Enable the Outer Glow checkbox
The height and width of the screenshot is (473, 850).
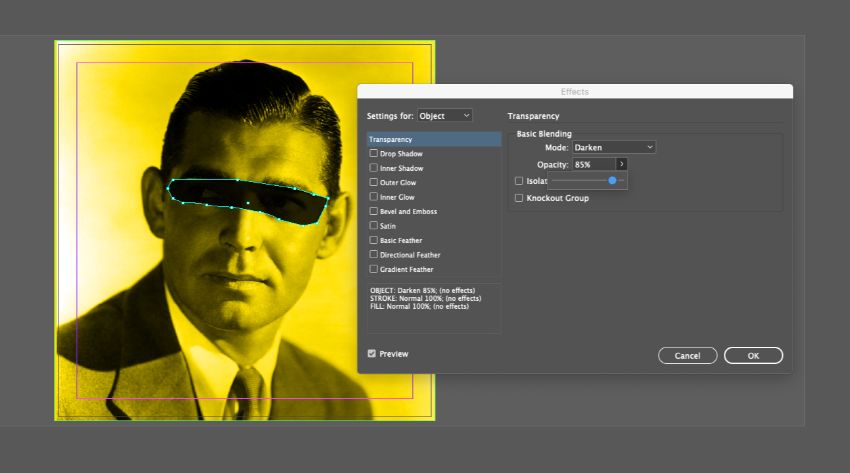coord(374,182)
